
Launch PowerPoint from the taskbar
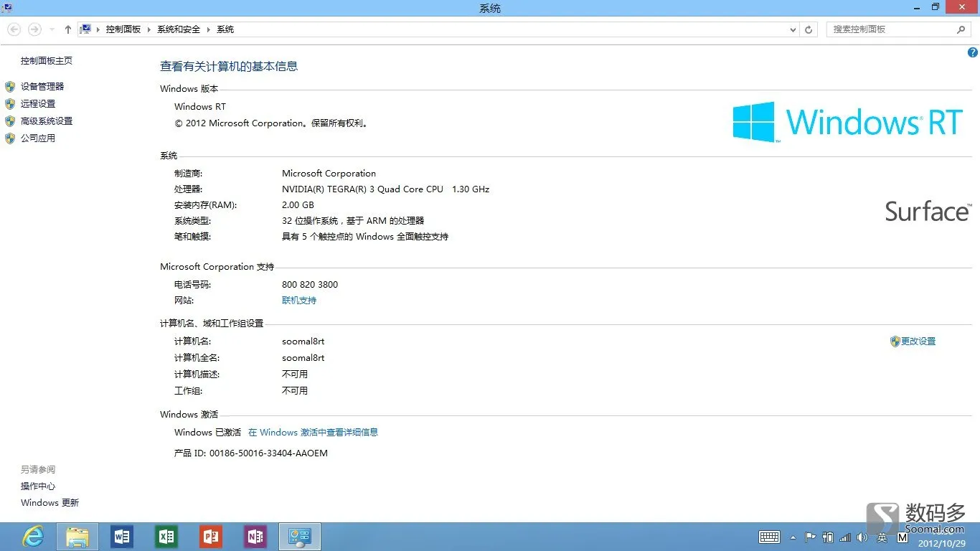tap(211, 536)
